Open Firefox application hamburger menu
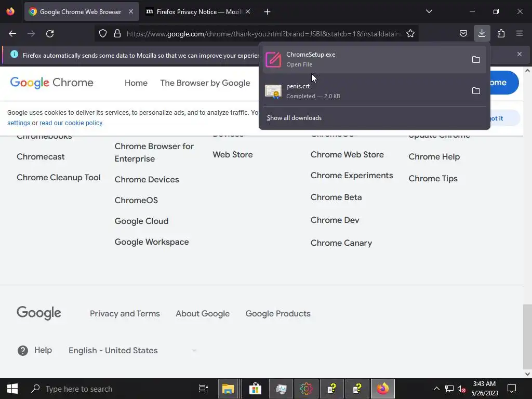Screen dimensions: 532x399 click(520, 33)
